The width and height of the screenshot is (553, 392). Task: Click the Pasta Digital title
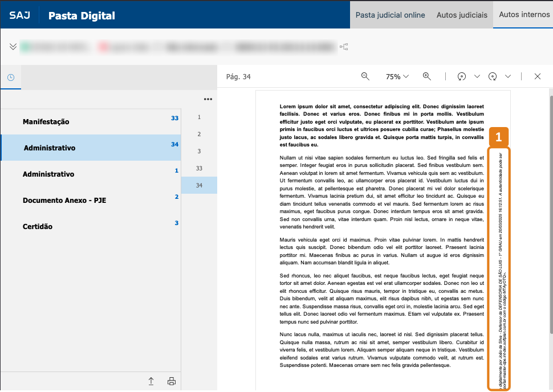pos(82,15)
